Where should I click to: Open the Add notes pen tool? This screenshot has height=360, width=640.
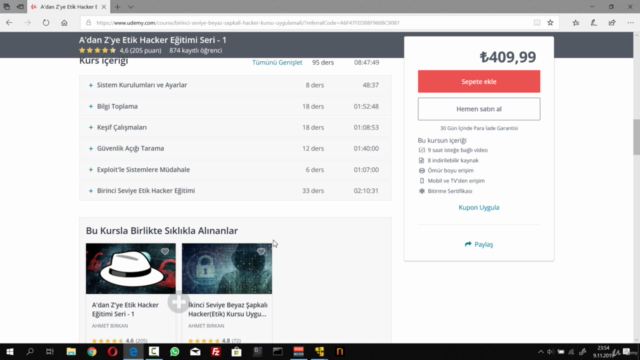[593, 23]
